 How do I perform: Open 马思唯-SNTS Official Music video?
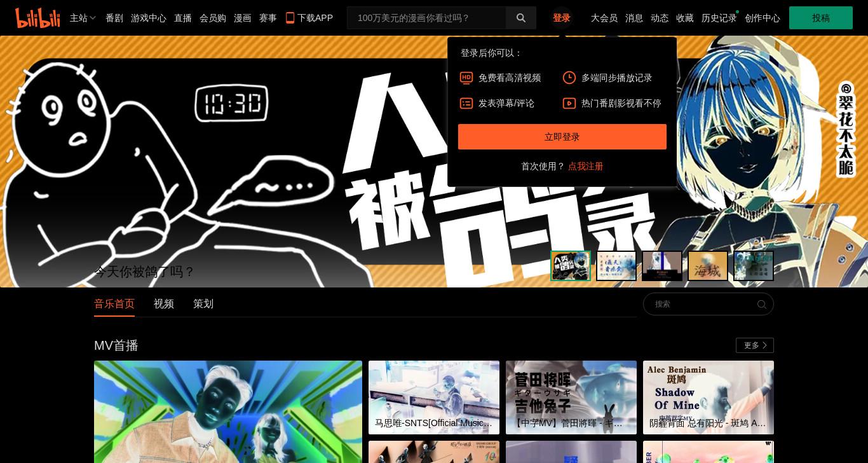434,397
